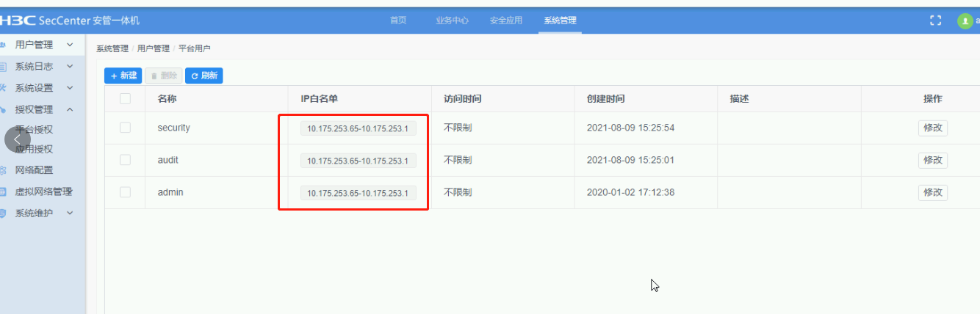Click IP whitelist value for admin

pyautogui.click(x=358, y=193)
